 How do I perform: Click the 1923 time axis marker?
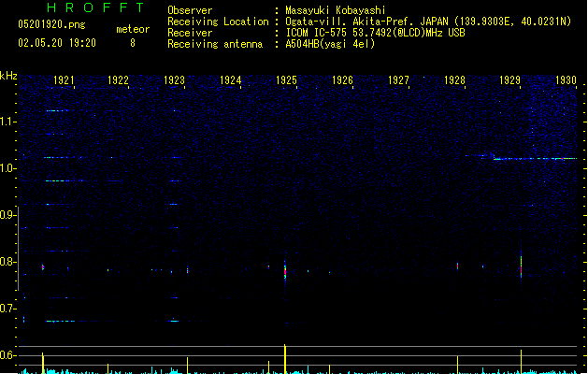pos(175,80)
